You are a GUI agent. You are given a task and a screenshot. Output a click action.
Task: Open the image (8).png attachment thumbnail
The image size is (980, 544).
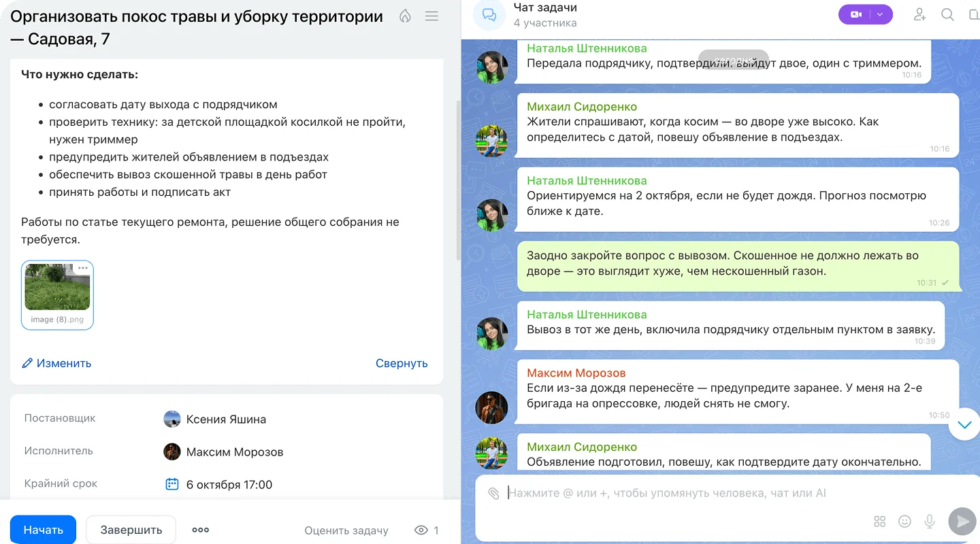pyautogui.click(x=57, y=287)
